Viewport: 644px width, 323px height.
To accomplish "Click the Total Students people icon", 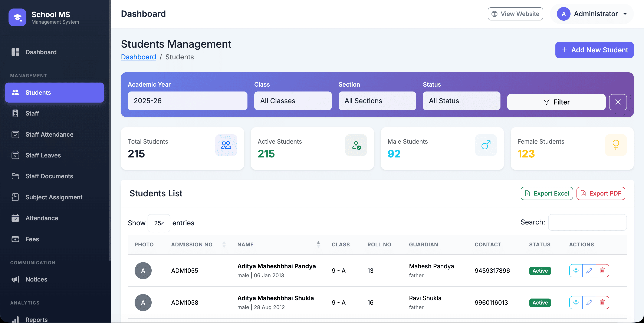I will (226, 145).
